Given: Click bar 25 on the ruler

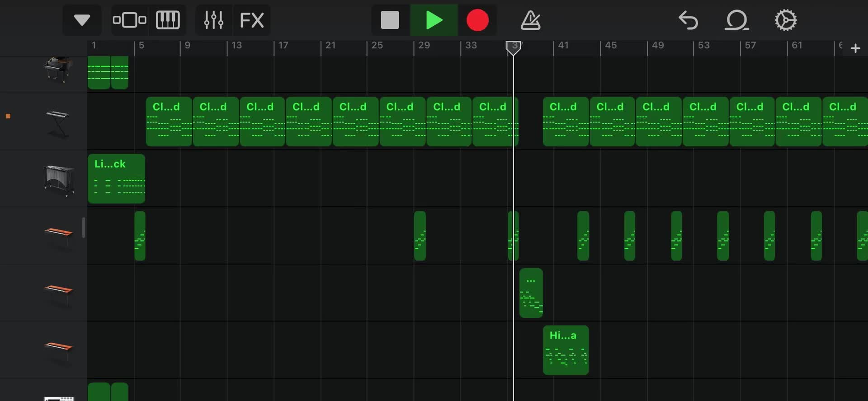Looking at the screenshot, I should pos(377,46).
